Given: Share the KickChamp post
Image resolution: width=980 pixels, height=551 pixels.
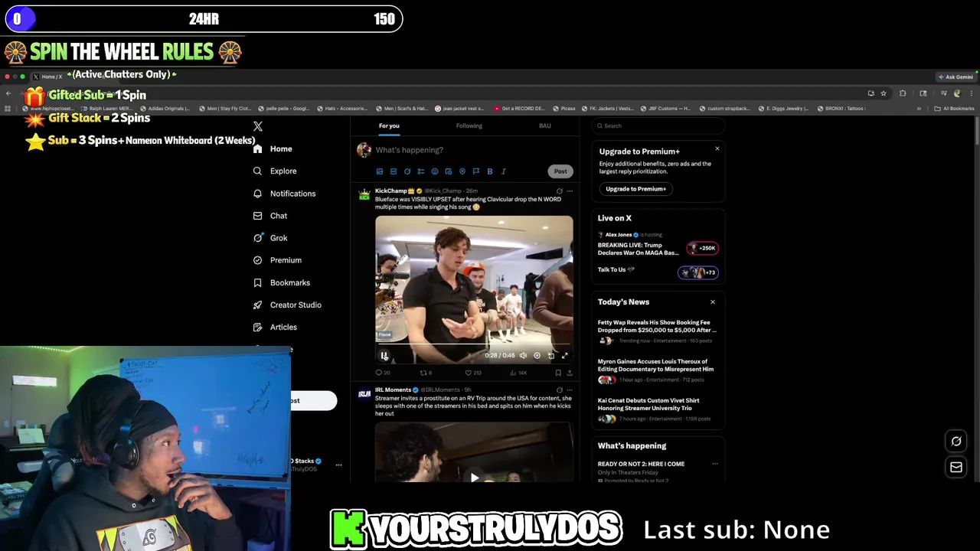Looking at the screenshot, I should 569,373.
